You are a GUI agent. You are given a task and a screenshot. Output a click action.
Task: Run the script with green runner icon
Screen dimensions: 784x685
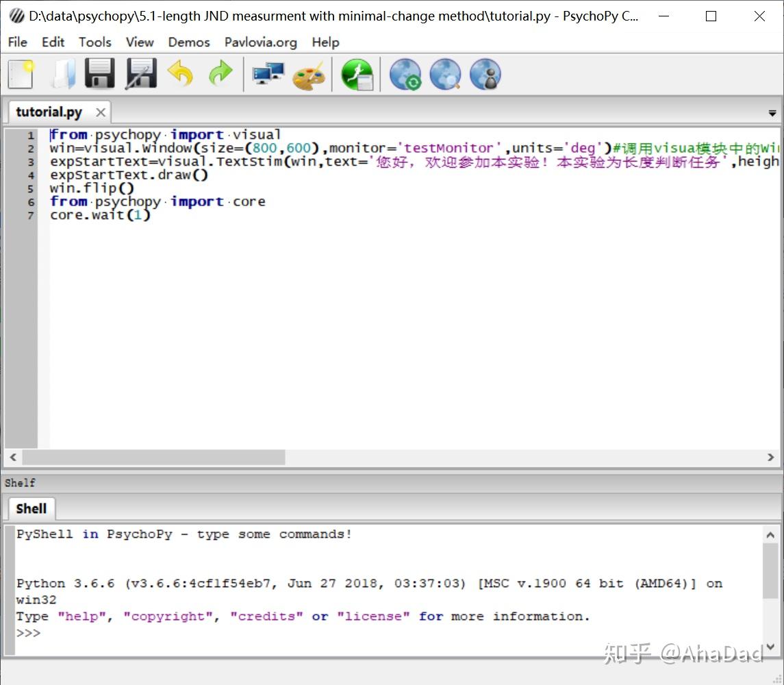click(x=357, y=75)
